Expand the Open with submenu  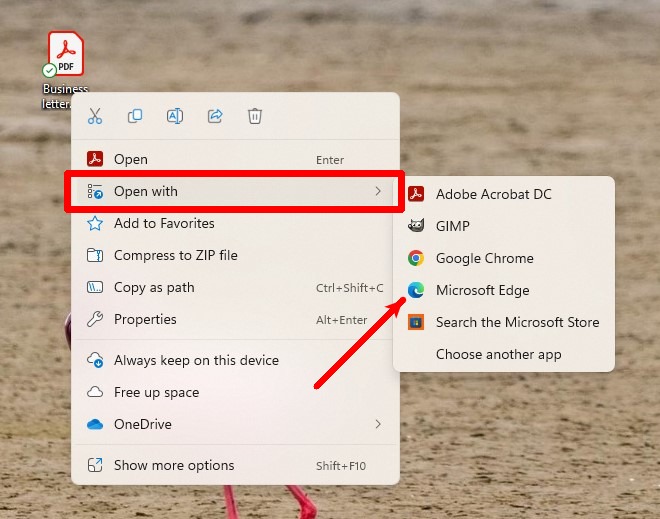pyautogui.click(x=235, y=192)
